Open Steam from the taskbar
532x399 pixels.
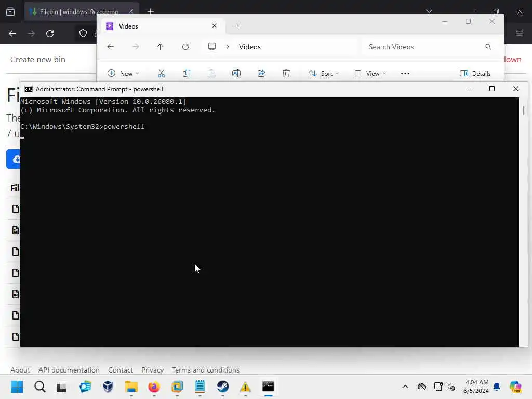222,387
